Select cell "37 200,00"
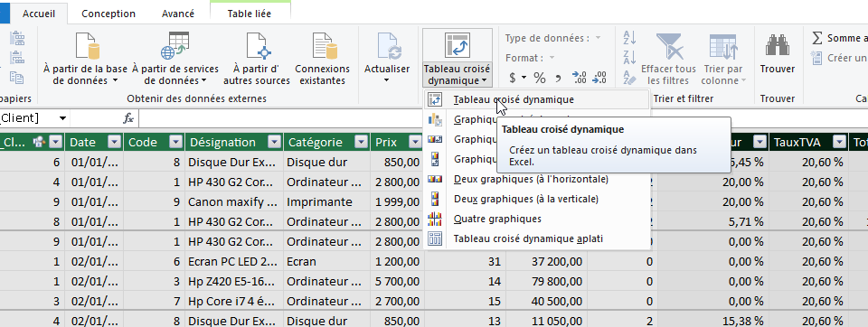Screen dimensions: 868x327 point(546,262)
